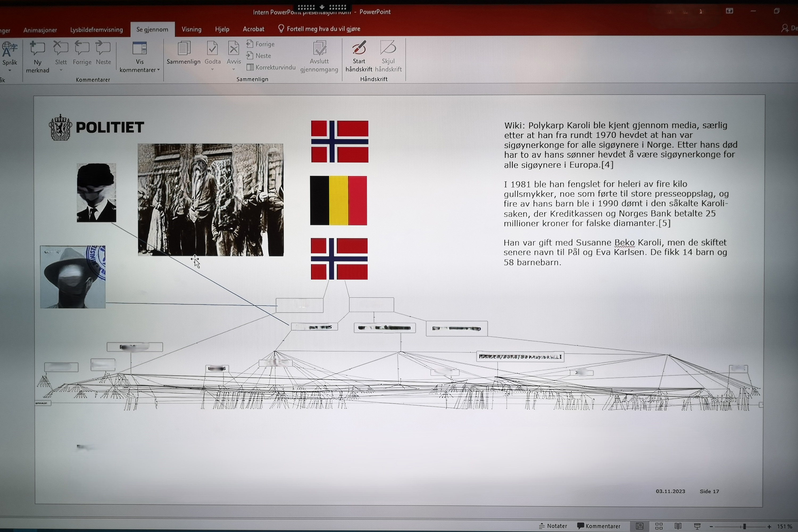This screenshot has width=798, height=532.
Task: Expand the Godta dropdown options
Action: pos(212,69)
